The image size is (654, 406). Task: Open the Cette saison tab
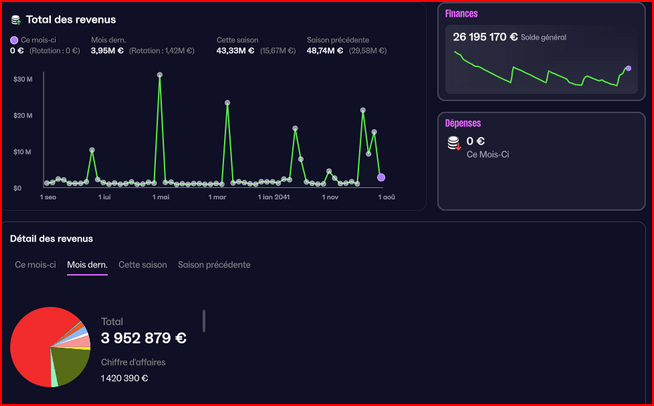(142, 265)
